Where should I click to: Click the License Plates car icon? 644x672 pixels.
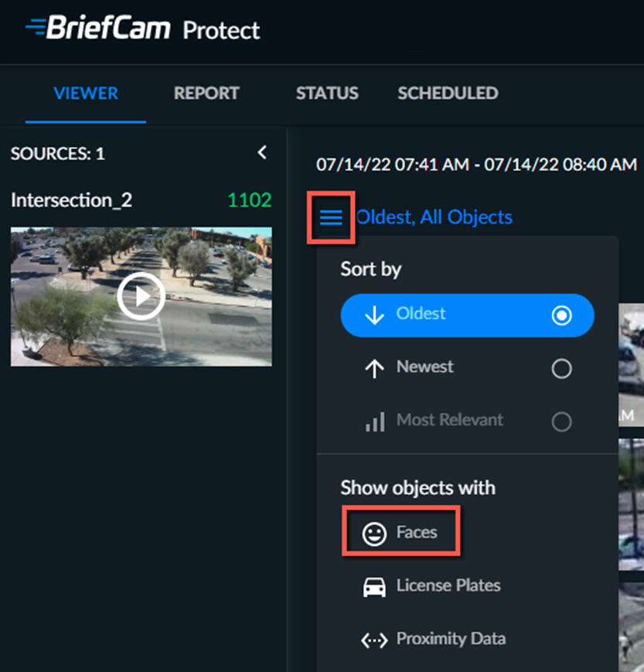click(374, 587)
